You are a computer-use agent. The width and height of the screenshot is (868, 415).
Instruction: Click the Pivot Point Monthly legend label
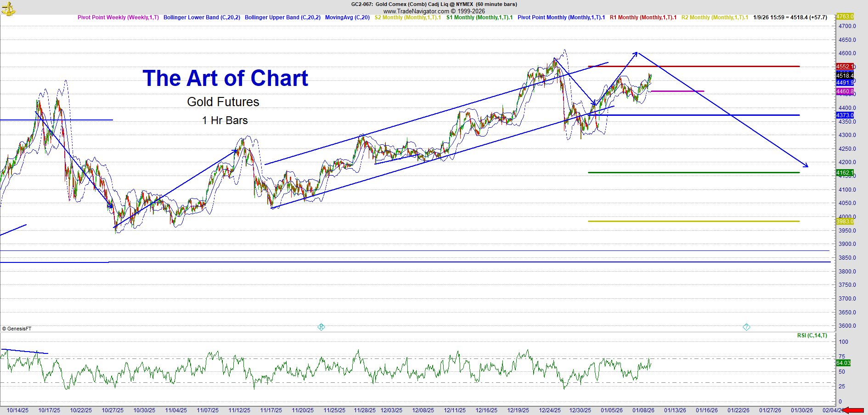pos(561,17)
